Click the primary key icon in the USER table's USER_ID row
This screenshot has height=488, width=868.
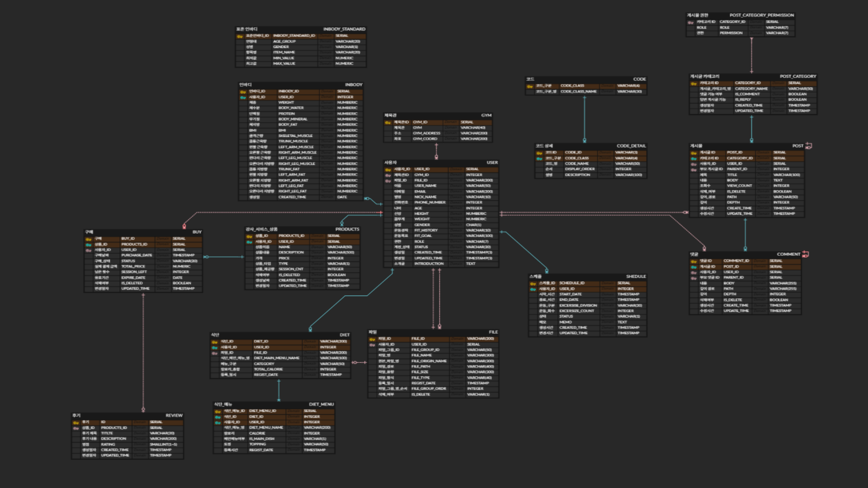387,169
